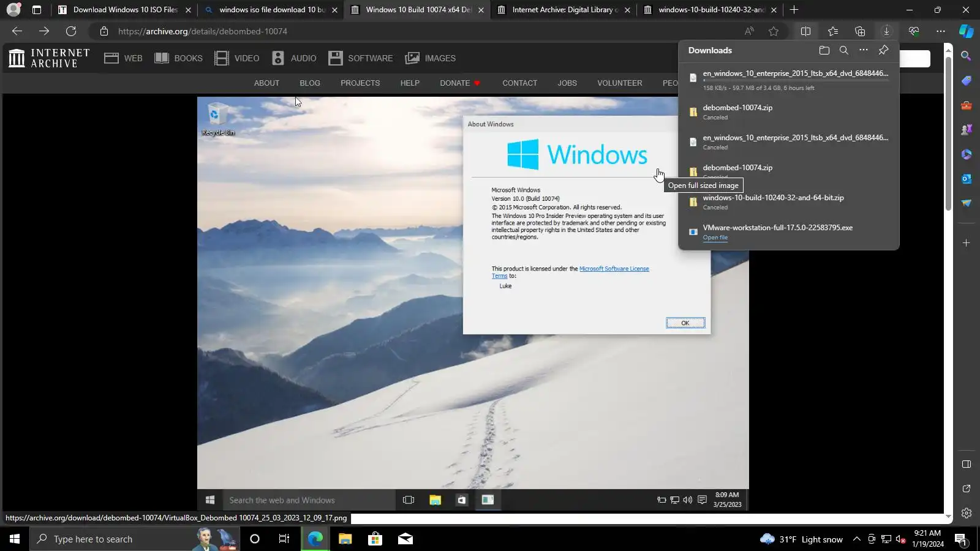Image resolution: width=980 pixels, height=551 pixels.
Task: Open the VOLUNTEER link
Action: pos(620,83)
